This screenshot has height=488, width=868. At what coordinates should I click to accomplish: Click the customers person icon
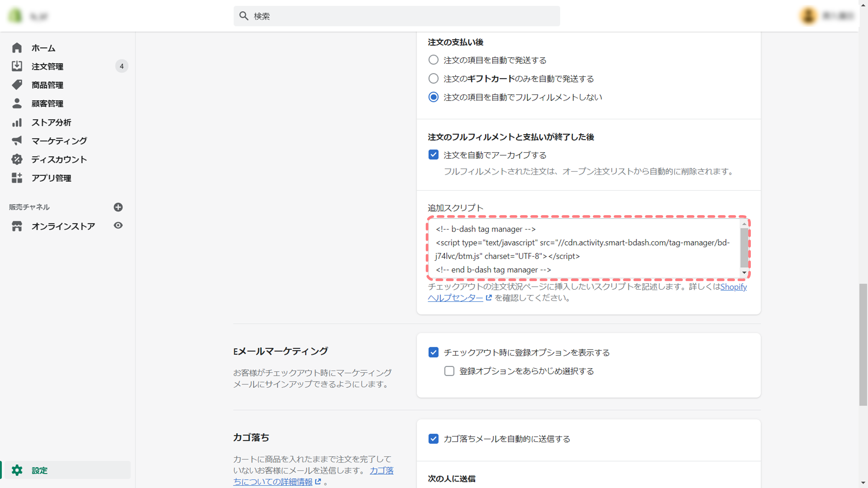tap(17, 103)
